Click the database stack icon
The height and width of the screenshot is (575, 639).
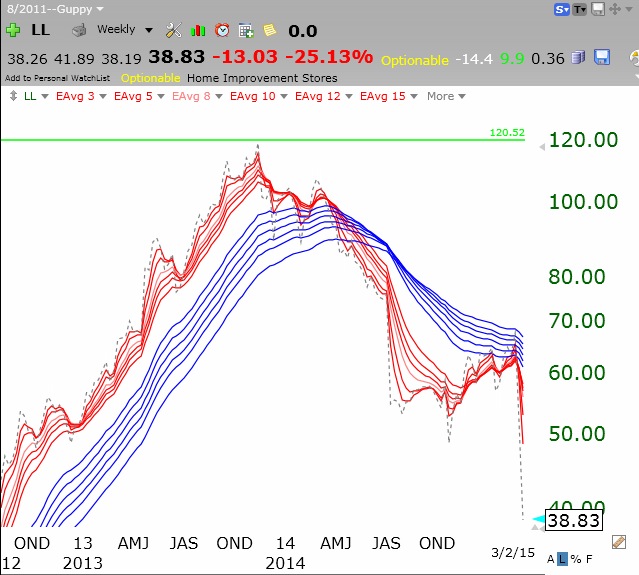[x=578, y=57]
